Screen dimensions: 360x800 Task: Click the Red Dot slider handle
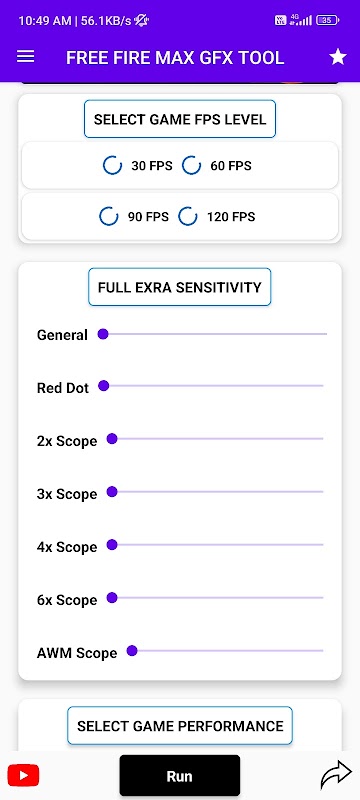104,386
